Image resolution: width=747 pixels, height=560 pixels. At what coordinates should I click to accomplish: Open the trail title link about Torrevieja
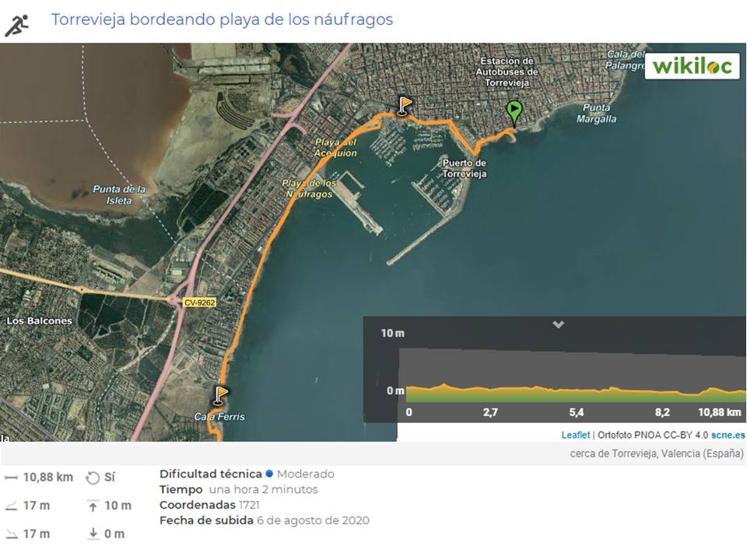(x=222, y=19)
